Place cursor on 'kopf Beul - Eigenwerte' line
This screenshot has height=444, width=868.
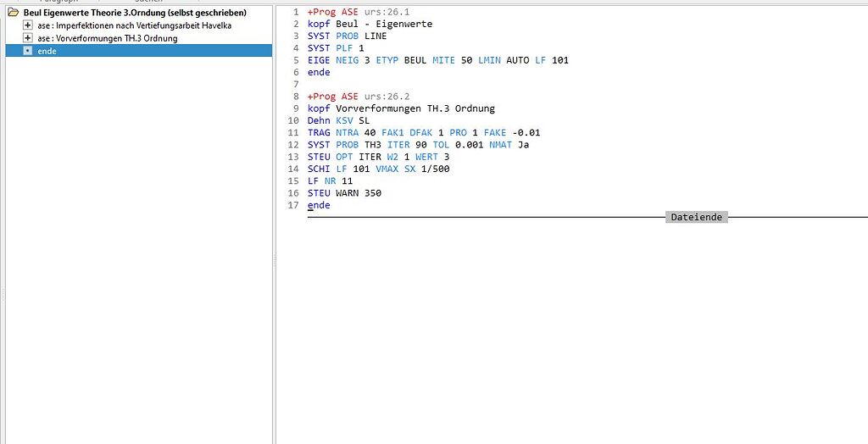tap(370, 24)
